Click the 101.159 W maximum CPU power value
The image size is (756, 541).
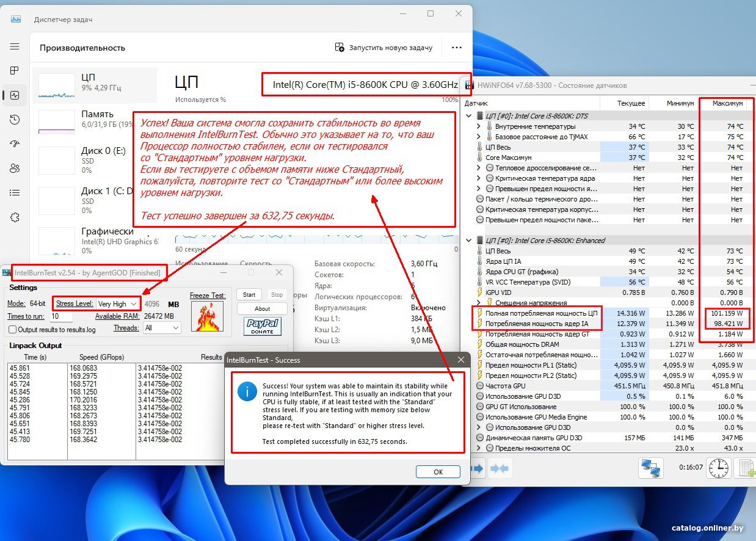pos(727,313)
